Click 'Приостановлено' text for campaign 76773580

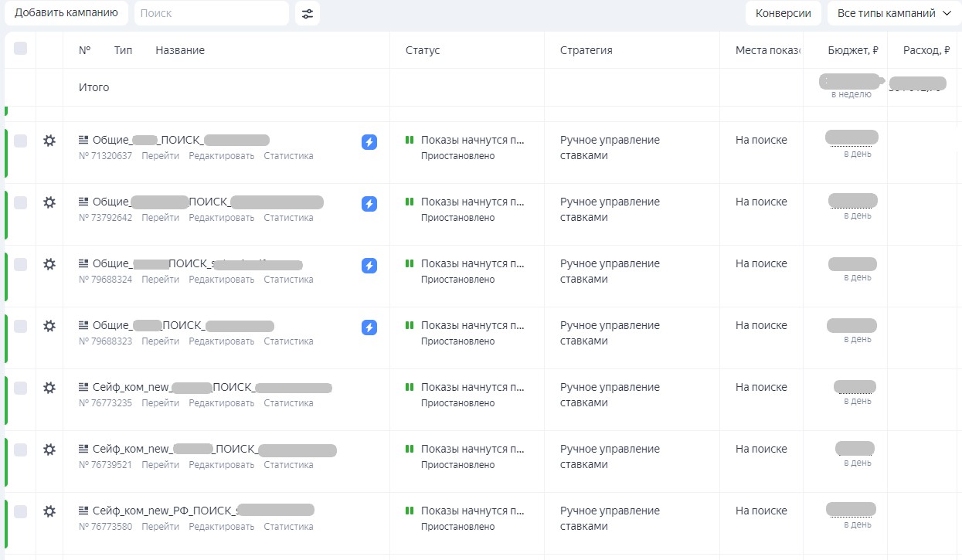pyautogui.click(x=457, y=527)
